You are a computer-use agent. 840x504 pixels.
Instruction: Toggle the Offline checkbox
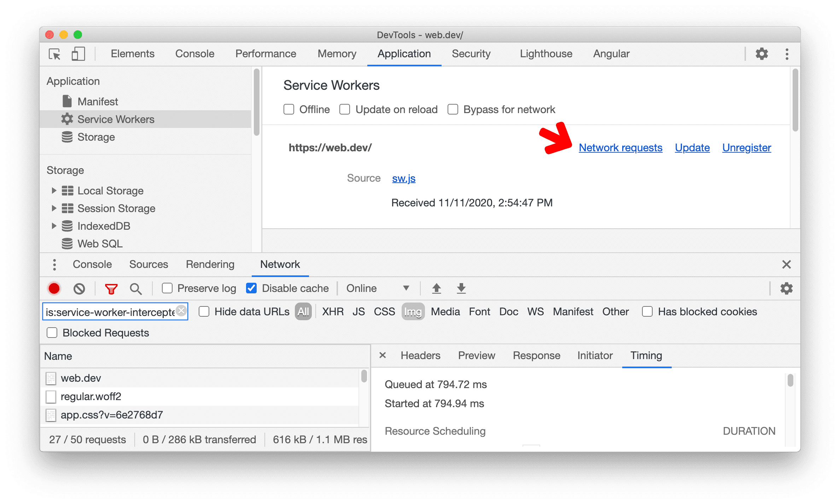[x=288, y=109]
